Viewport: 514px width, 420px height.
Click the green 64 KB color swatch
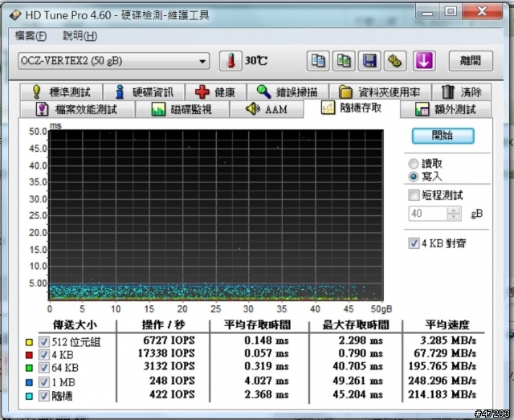pyautogui.click(x=29, y=368)
